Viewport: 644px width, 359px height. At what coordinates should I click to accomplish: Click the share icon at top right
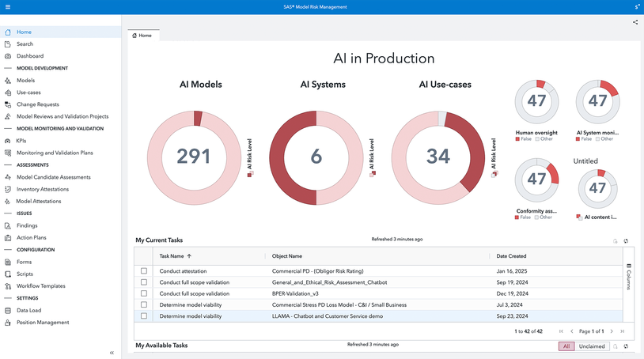[x=635, y=22]
